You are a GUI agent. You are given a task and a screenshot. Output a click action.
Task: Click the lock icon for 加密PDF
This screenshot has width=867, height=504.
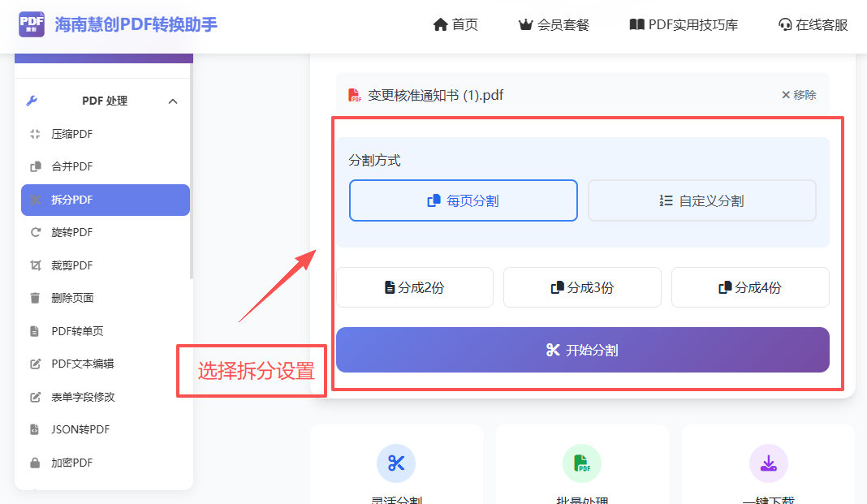pos(35,463)
